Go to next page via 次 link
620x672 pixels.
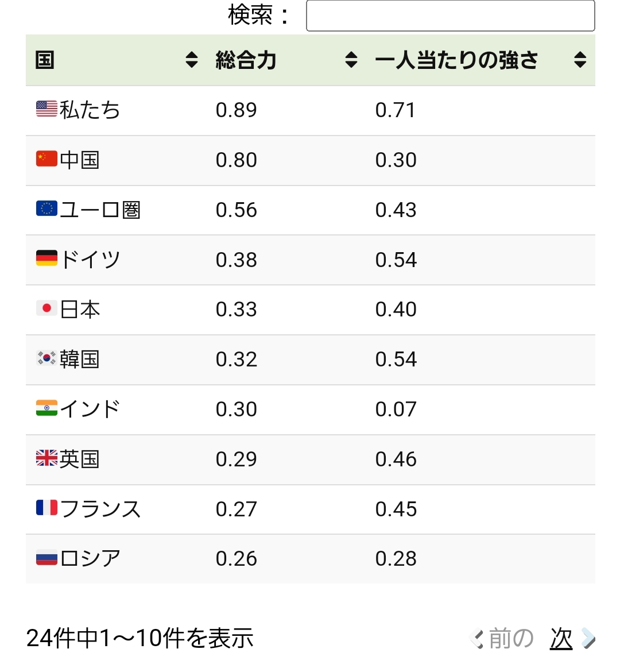pyautogui.click(x=561, y=638)
